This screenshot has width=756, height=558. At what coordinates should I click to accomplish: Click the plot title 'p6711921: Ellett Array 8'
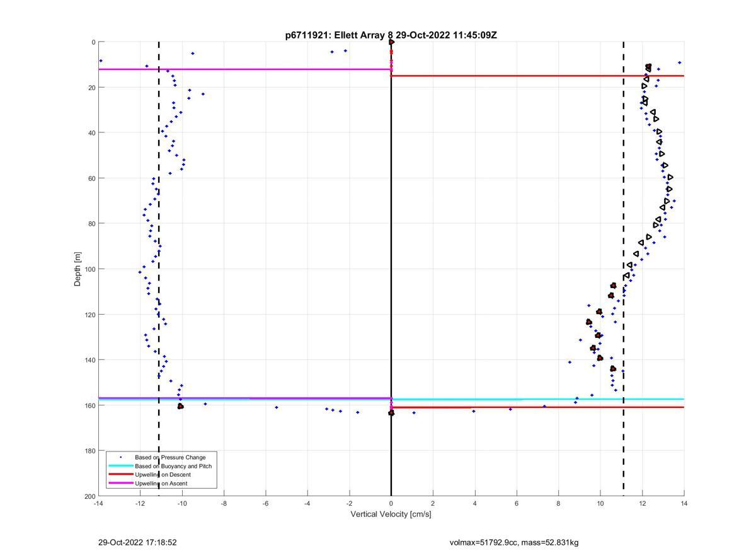(x=340, y=35)
